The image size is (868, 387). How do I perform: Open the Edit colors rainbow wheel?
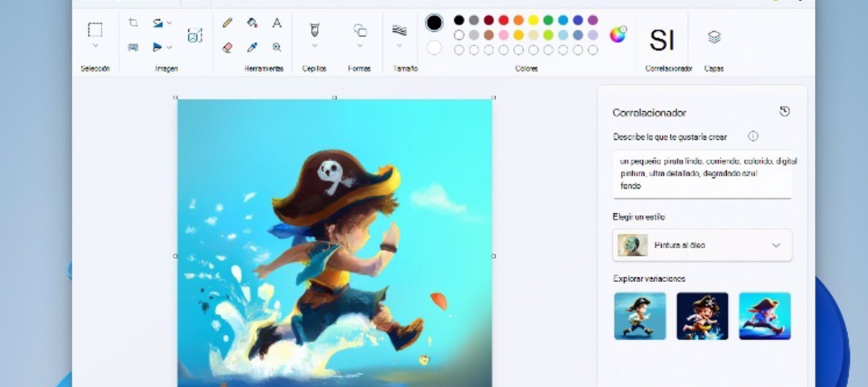[x=618, y=34]
